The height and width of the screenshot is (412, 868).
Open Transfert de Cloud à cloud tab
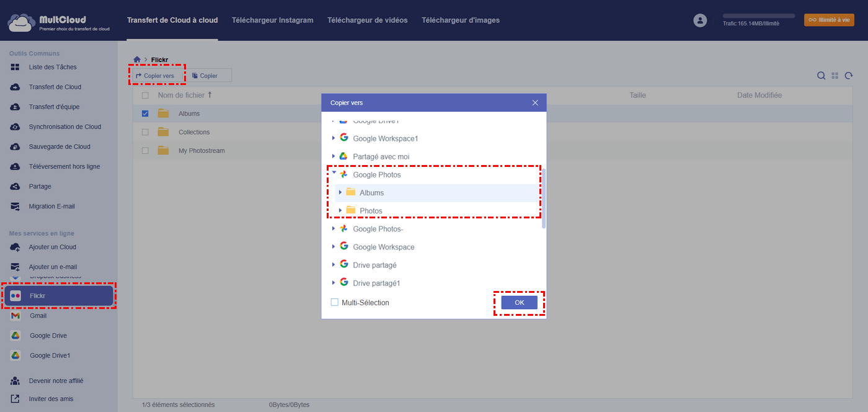point(172,20)
